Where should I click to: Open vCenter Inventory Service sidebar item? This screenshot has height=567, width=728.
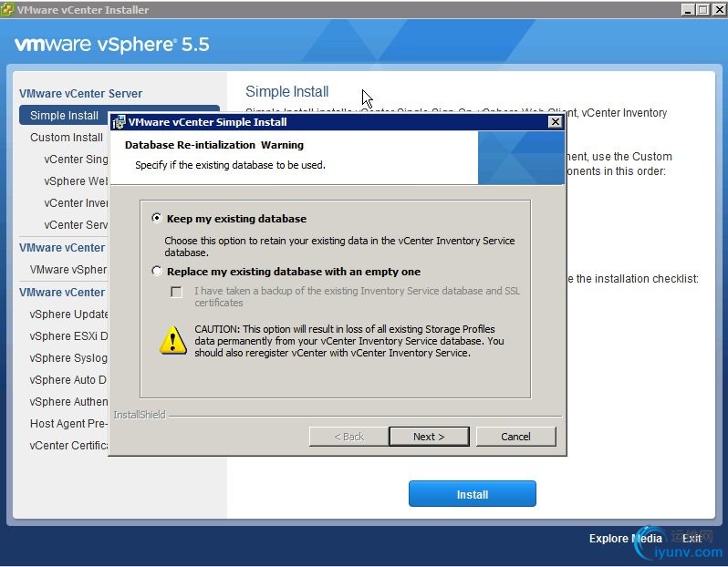76,202
